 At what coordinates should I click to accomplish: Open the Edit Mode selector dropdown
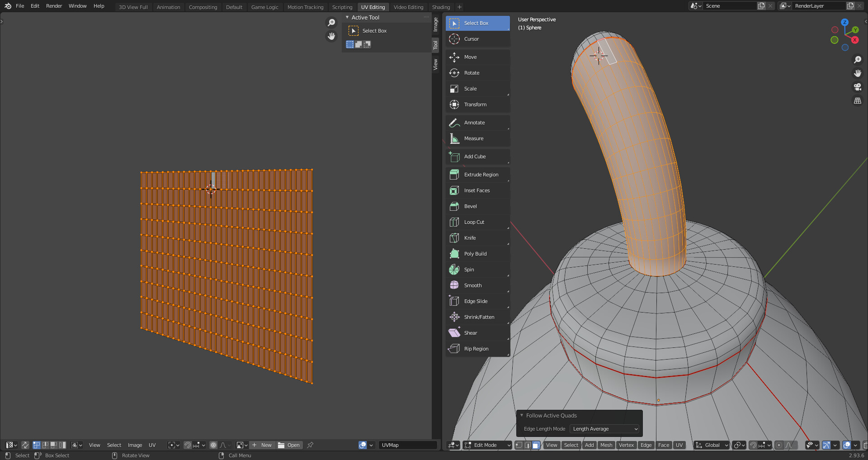coord(487,445)
